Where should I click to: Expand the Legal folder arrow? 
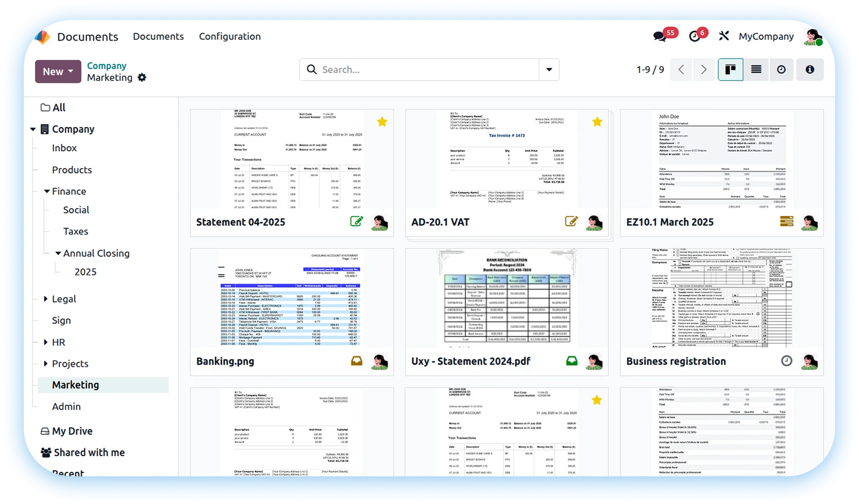[46, 299]
